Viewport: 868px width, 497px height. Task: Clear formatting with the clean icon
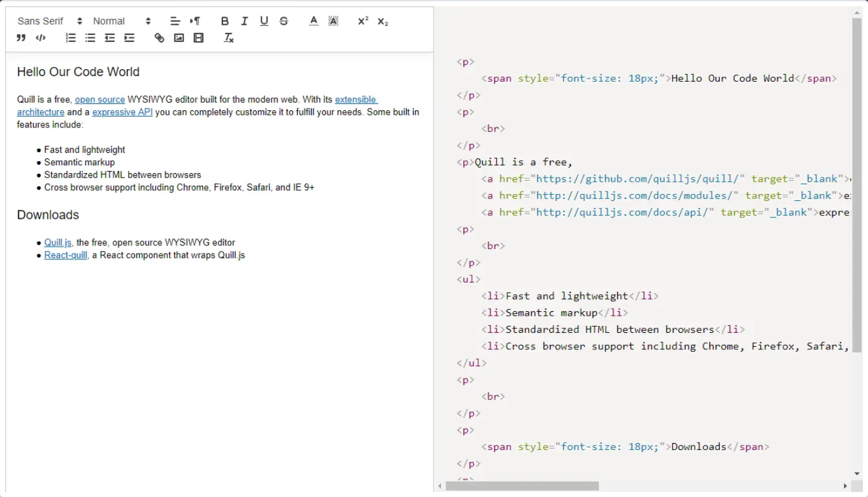(228, 37)
